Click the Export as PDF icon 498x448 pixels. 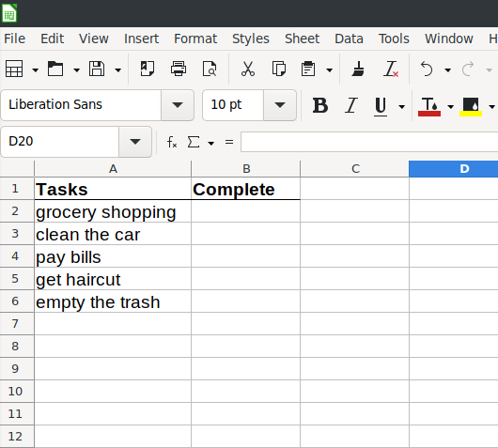[x=148, y=69]
